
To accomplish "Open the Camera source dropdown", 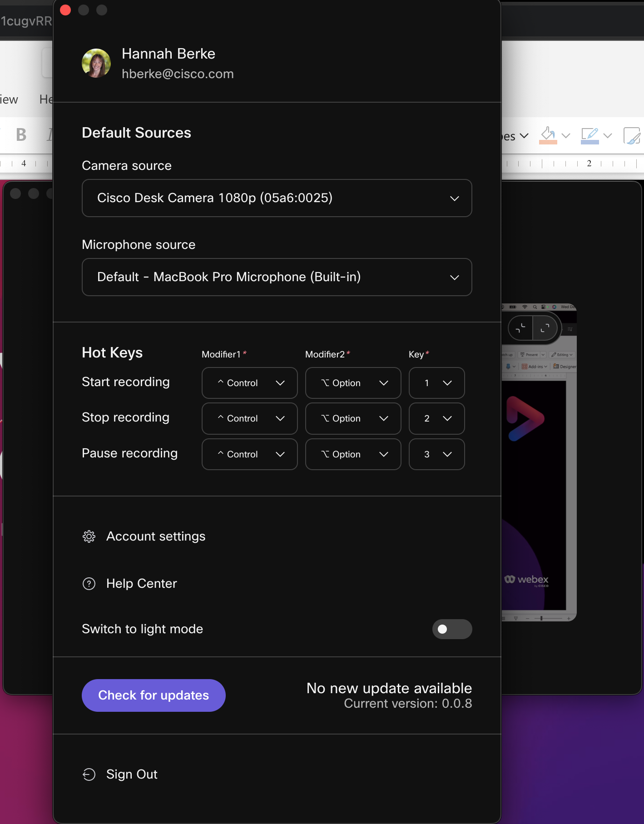I will click(277, 198).
